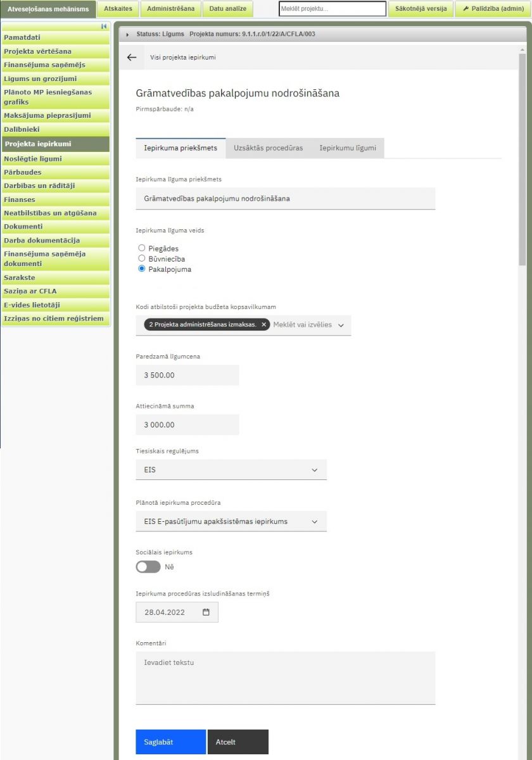This screenshot has width=532, height=760.
Task: Click the Komentāri text area
Action: click(285, 677)
